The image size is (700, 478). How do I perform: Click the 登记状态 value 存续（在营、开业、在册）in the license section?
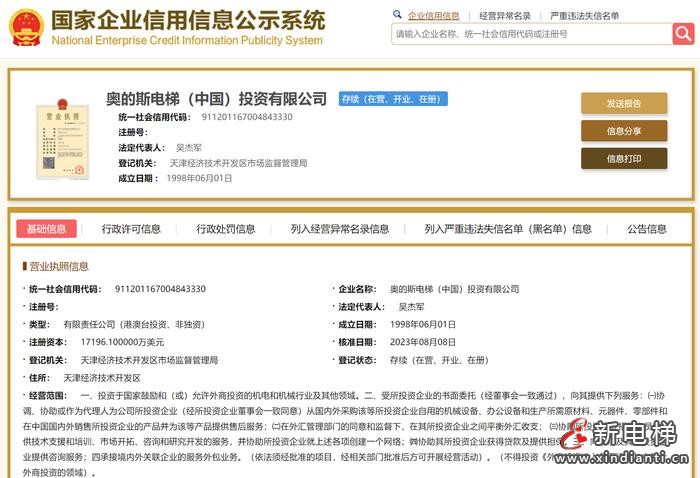pyautogui.click(x=440, y=360)
